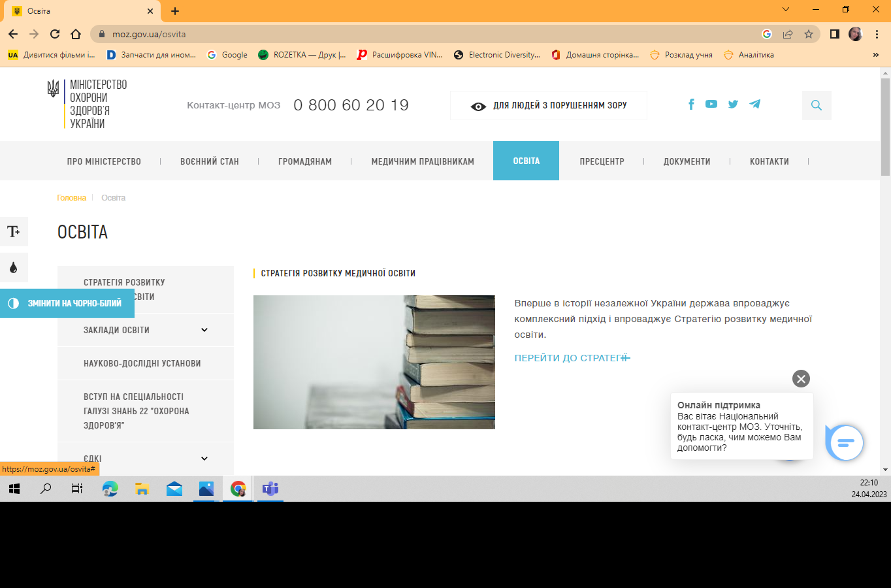The image size is (891, 588).
Task: Bookmark this page with the star icon
Action: 809,34
